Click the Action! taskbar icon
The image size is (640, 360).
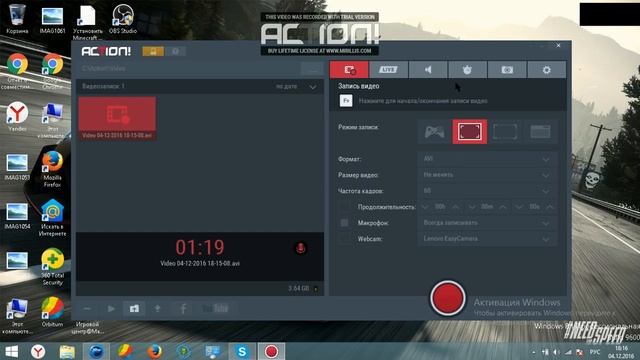coord(271,351)
